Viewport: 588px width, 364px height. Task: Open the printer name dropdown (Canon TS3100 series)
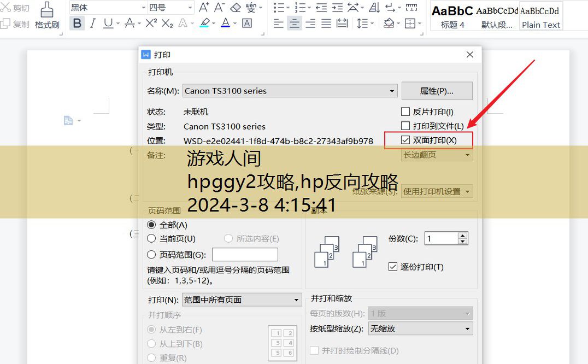290,91
